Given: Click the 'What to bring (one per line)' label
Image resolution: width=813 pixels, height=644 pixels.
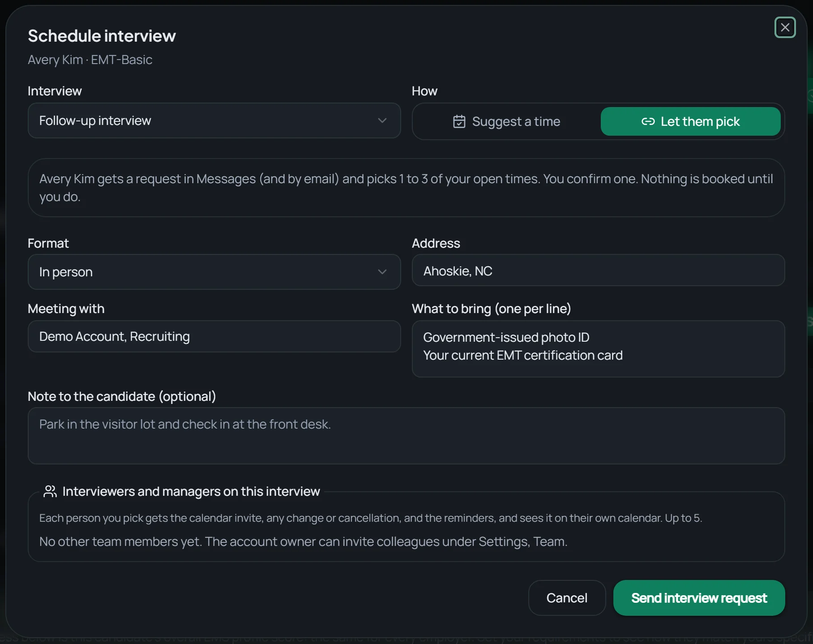Looking at the screenshot, I should coord(491,309).
